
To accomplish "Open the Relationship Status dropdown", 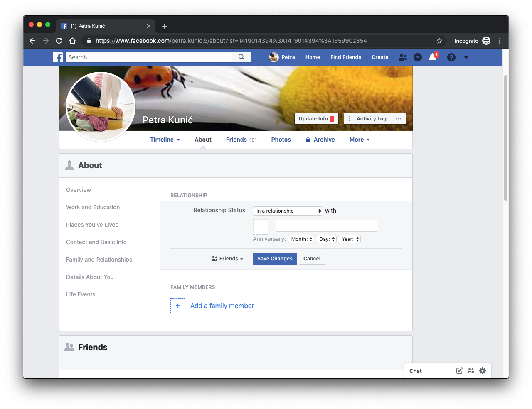I will point(288,211).
